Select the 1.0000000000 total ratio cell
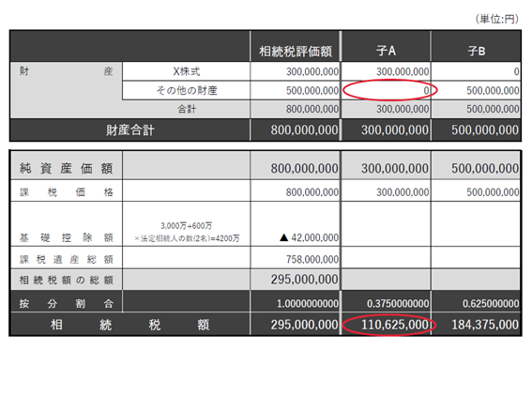 (x=308, y=303)
